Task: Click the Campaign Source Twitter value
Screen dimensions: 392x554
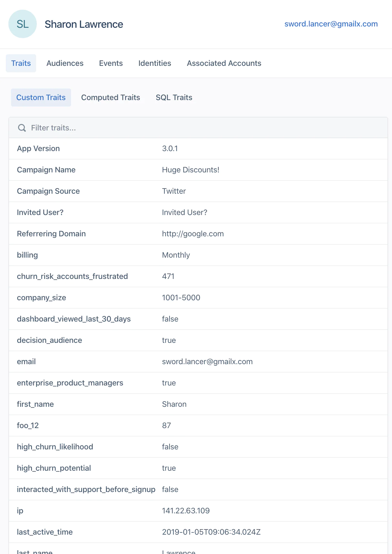Action: [174, 191]
